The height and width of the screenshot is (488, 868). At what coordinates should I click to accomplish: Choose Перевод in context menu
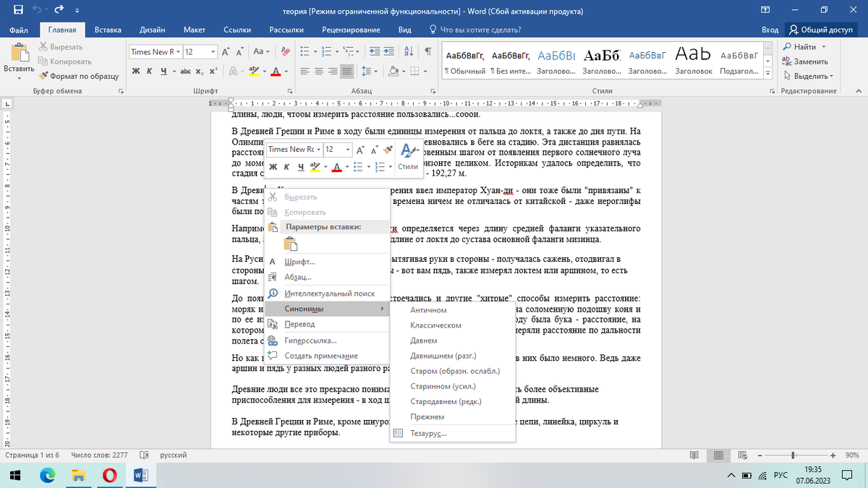(x=327, y=324)
